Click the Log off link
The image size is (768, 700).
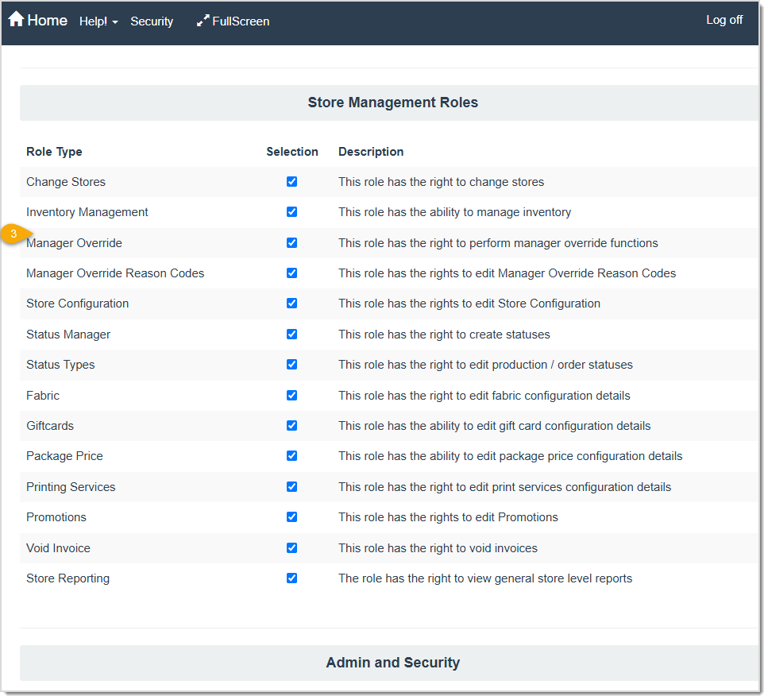(x=724, y=20)
